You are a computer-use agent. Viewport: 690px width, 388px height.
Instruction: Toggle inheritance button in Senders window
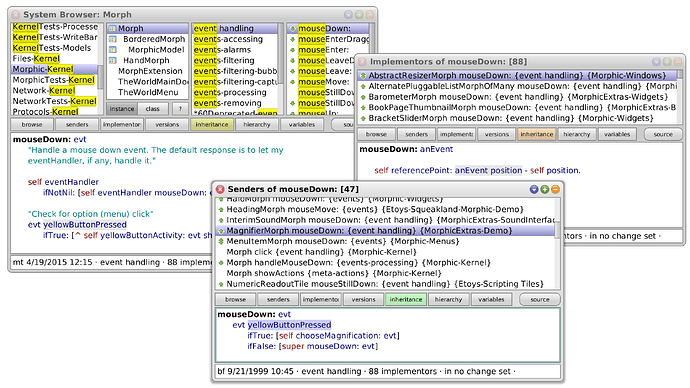[x=406, y=300]
